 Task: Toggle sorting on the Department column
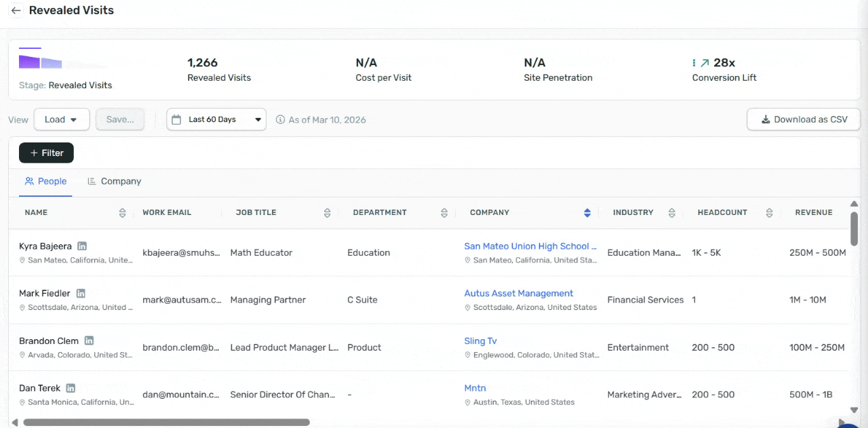[x=444, y=213]
